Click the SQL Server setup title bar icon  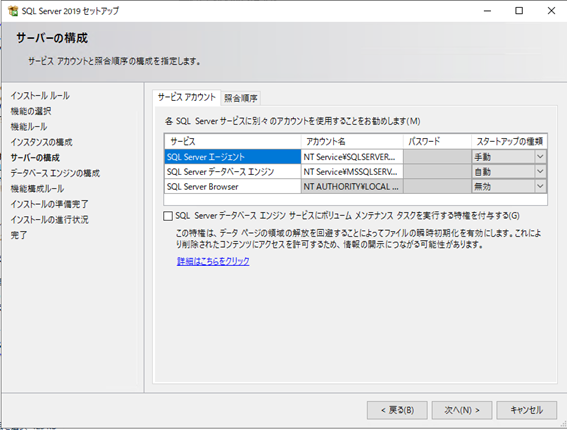coord(13,11)
